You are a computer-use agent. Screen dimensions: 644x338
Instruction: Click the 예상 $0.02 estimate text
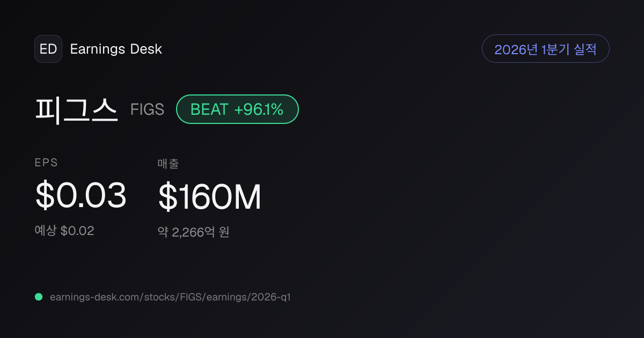(64, 231)
